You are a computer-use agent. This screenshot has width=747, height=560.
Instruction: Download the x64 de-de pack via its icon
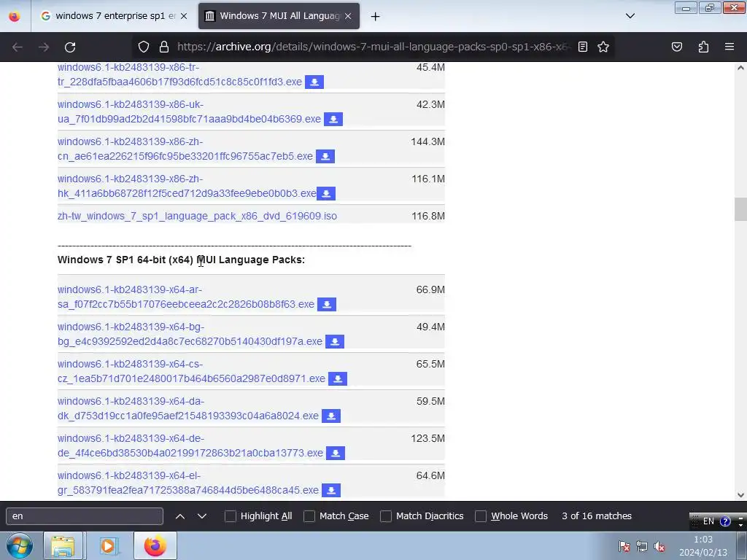(x=336, y=453)
